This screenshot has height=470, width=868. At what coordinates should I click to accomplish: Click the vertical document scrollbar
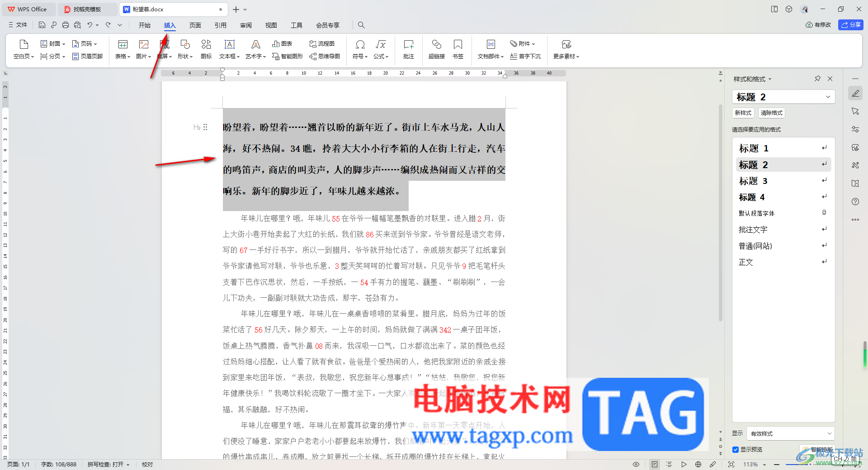721,212
